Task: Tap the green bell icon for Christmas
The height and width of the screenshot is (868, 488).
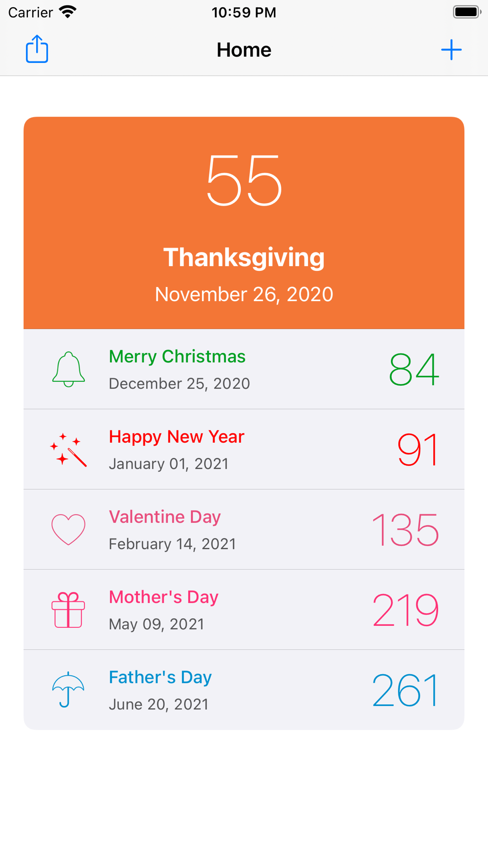Action: click(68, 370)
